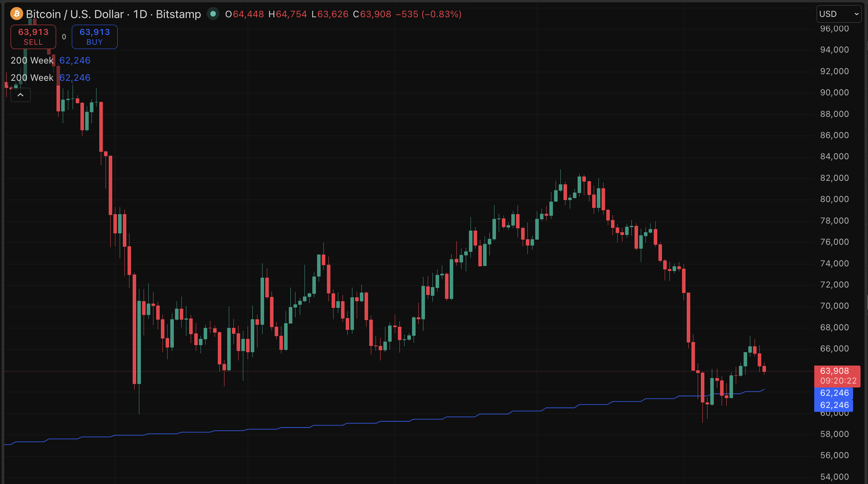Click the upper blue 62,246 price label
This screenshot has height=484, width=868.
click(834, 393)
